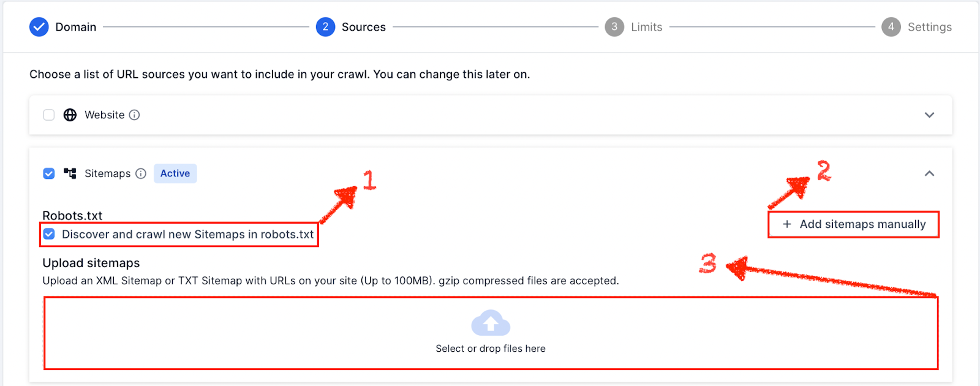This screenshot has height=386, width=980.
Task: Click the Sitemaps hierarchy icon
Action: pyautogui.click(x=70, y=173)
